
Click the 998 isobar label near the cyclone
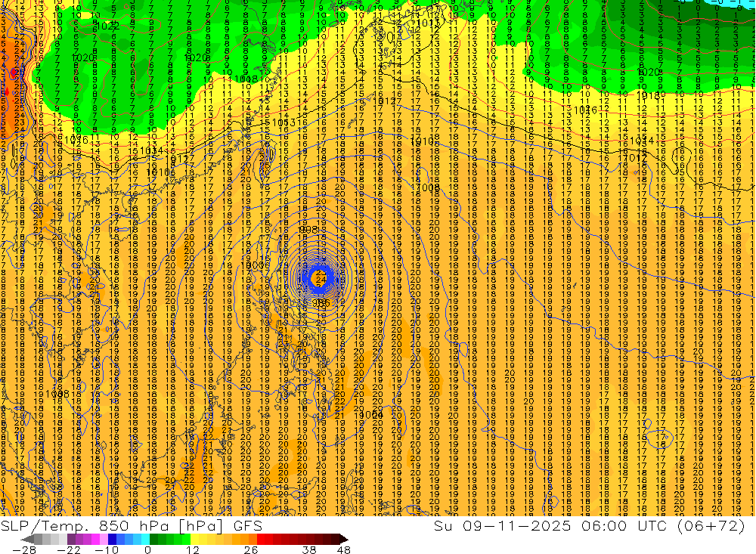coord(308,230)
